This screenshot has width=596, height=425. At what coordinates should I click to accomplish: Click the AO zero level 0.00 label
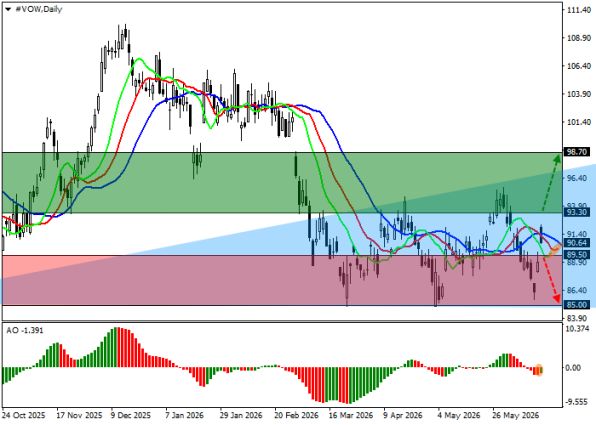click(x=574, y=368)
